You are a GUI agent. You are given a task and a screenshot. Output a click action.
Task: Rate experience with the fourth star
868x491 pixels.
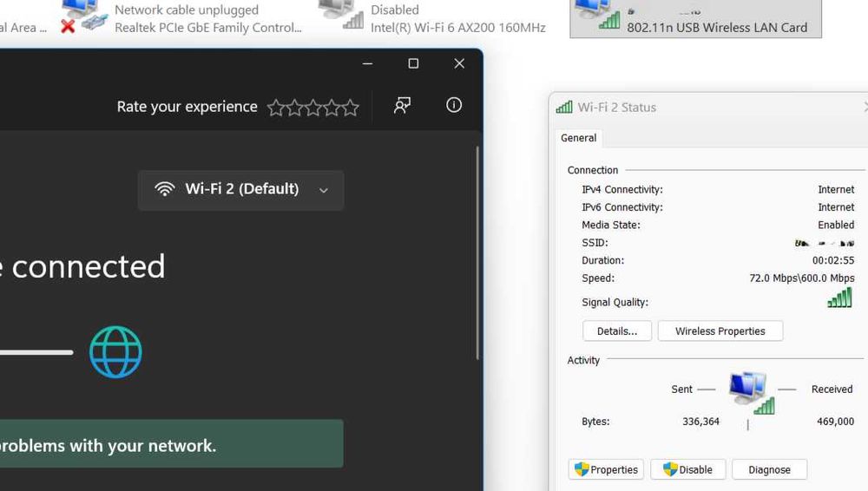[332, 108]
